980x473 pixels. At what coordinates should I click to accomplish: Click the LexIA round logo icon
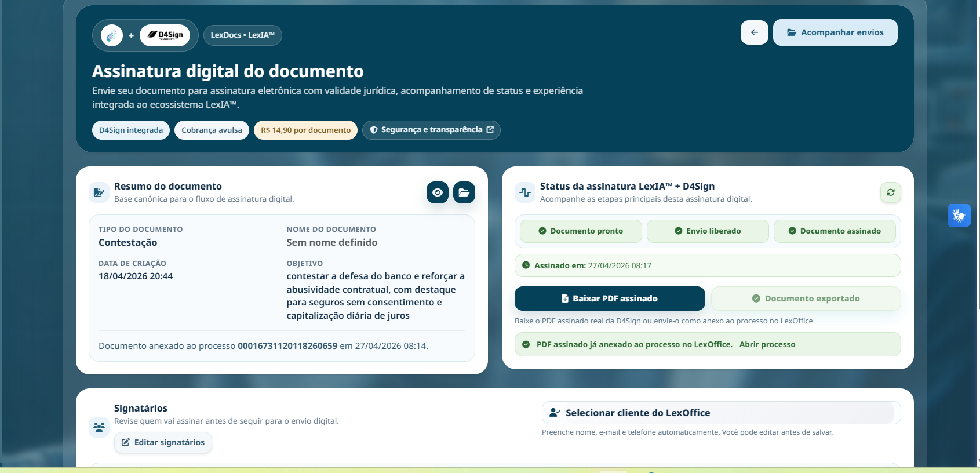pos(112,35)
